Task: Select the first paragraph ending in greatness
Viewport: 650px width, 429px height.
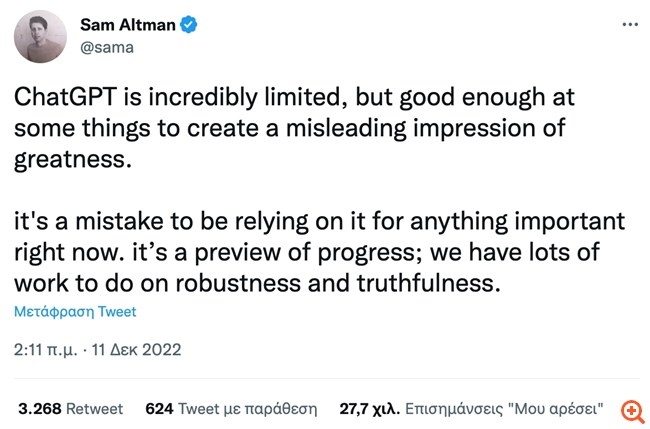Action: point(294,128)
